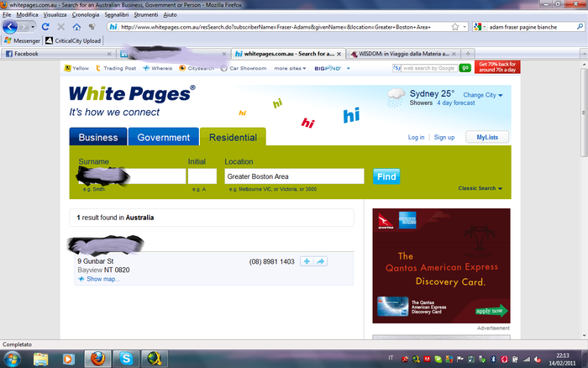This screenshot has width=588, height=368.
Task: Run the browser search with magnifier icon
Action: point(580,27)
